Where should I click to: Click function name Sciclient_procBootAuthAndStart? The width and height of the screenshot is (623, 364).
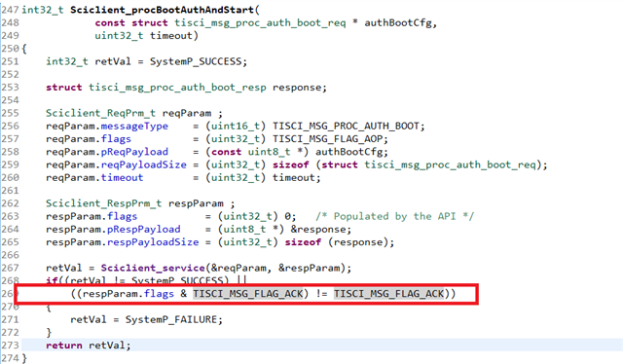pos(163,10)
